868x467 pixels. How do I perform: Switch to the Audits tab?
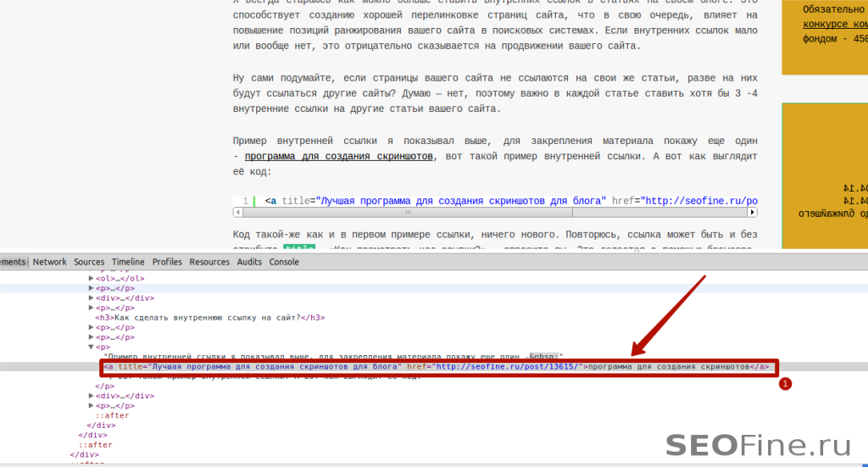[249, 262]
